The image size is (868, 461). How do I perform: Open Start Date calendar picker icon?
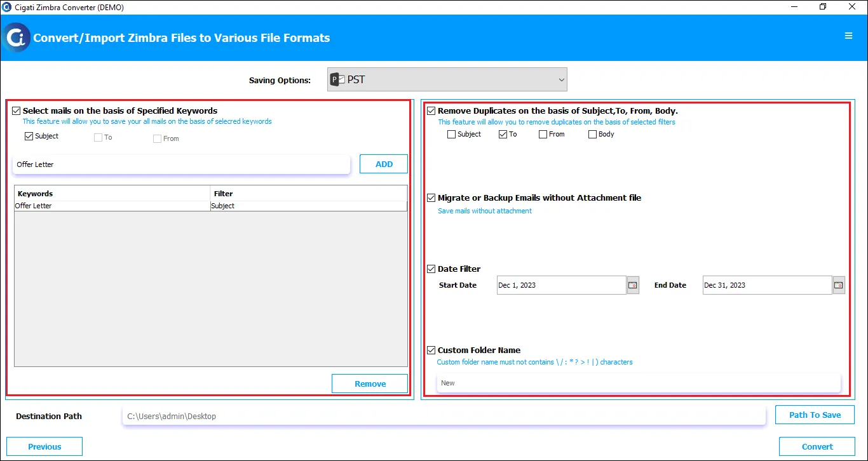633,285
